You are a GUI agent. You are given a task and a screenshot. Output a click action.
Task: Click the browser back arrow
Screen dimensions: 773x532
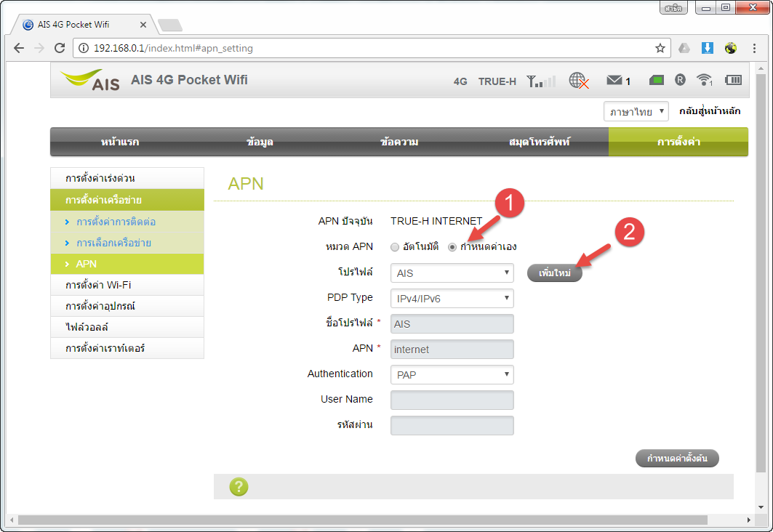tap(19, 48)
